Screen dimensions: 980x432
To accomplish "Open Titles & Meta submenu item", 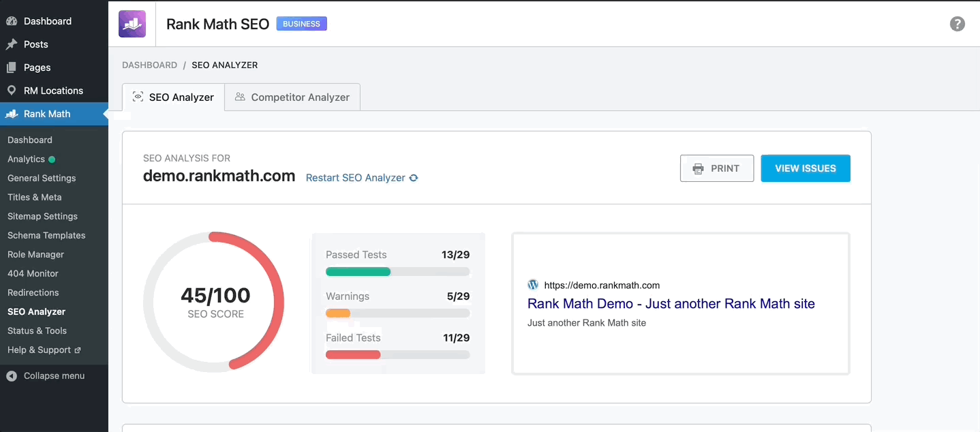I will click(x=35, y=197).
